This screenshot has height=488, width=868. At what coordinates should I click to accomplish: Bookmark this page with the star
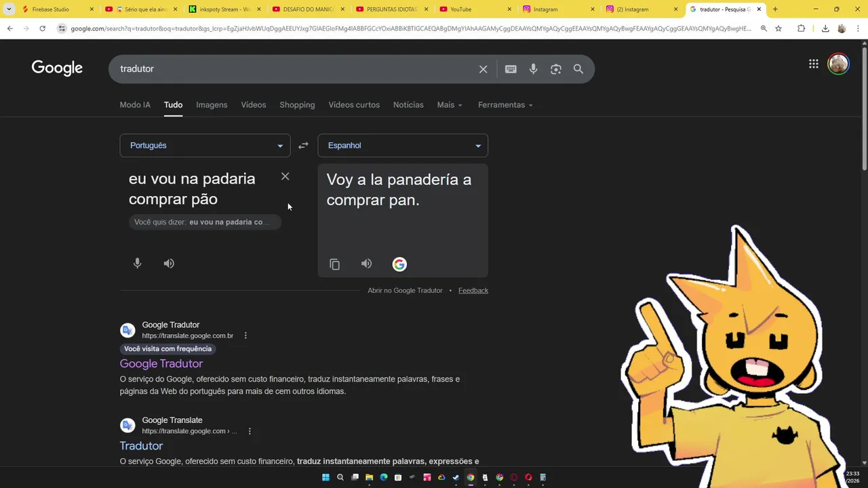(x=778, y=28)
